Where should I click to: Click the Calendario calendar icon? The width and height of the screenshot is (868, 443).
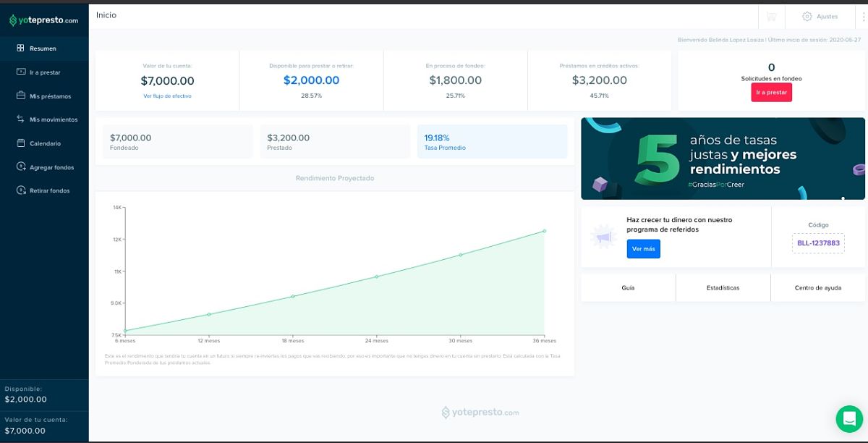(21, 143)
